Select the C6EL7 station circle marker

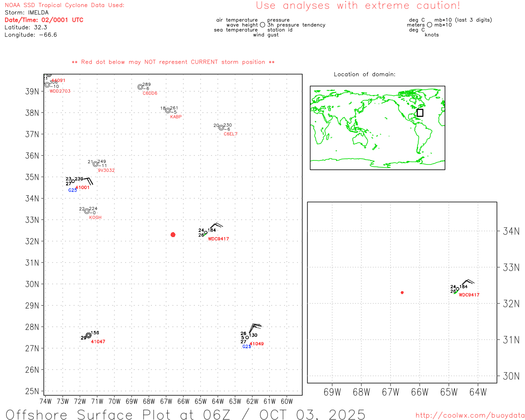point(221,128)
